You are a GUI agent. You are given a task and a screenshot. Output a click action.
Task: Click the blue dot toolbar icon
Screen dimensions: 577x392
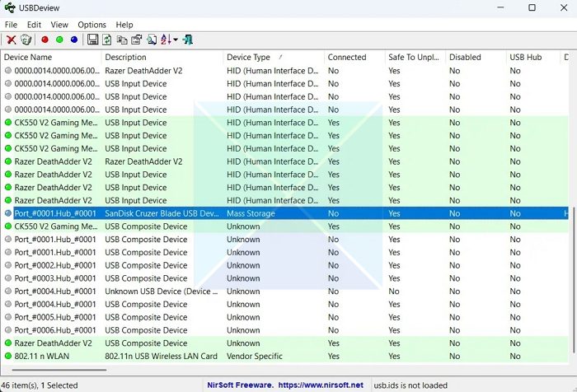pyautogui.click(x=74, y=40)
